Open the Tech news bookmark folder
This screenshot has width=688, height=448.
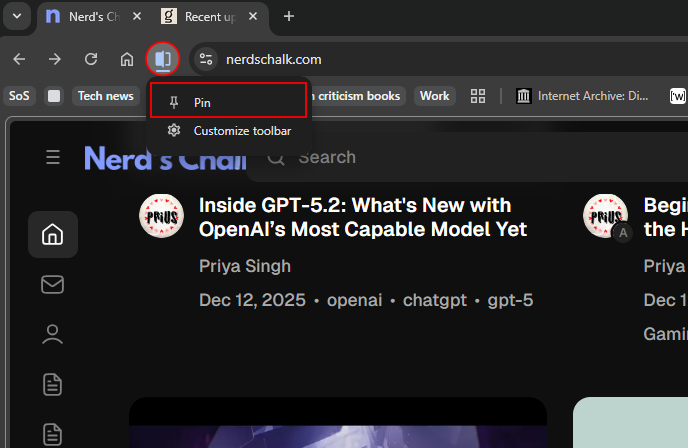[x=105, y=96]
